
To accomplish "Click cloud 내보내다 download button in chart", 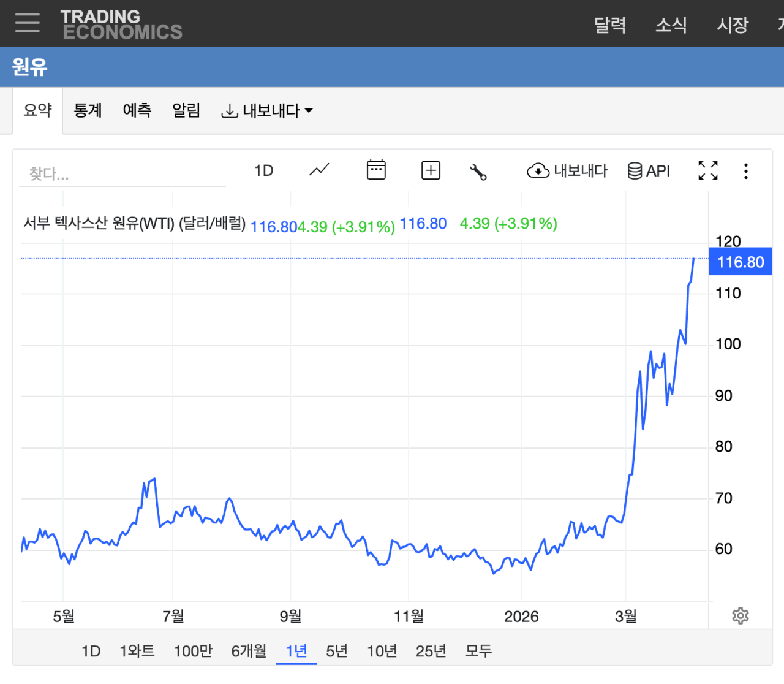I will pyautogui.click(x=567, y=171).
